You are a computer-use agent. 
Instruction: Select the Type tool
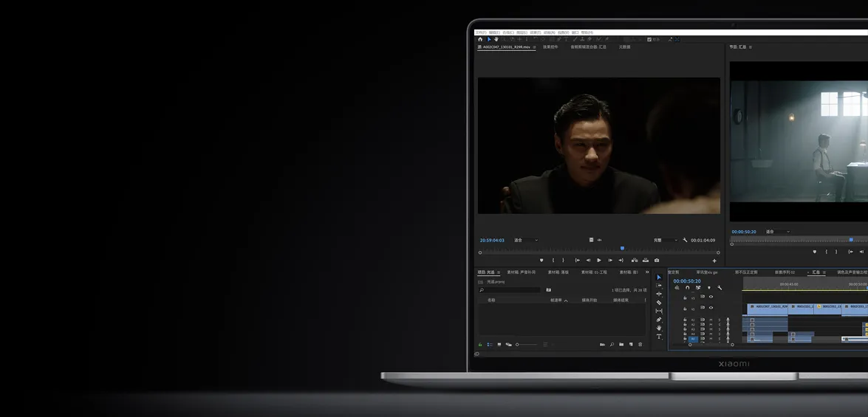(x=659, y=337)
